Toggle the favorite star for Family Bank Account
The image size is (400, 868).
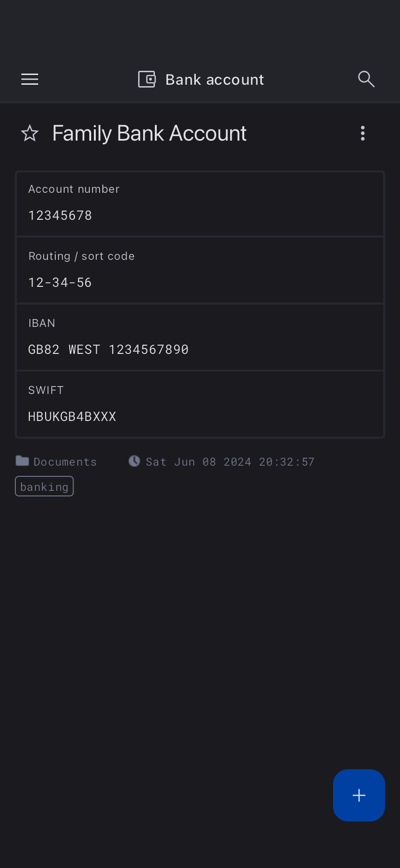[x=30, y=134]
